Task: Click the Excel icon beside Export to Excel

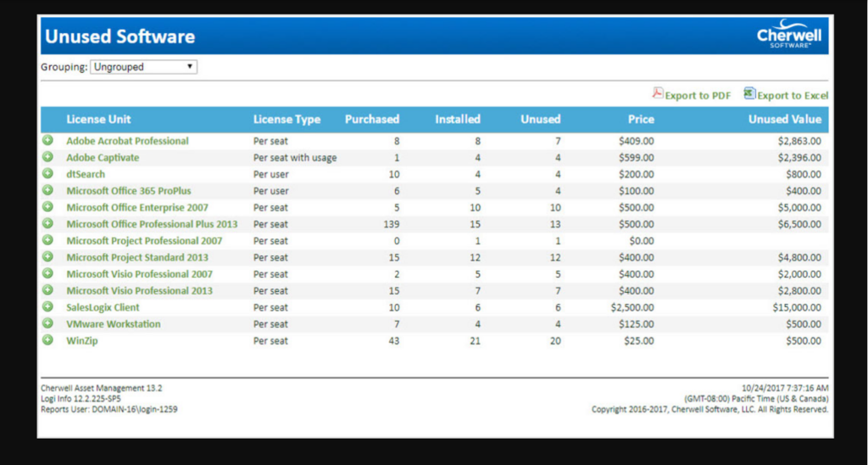Action: tap(749, 93)
